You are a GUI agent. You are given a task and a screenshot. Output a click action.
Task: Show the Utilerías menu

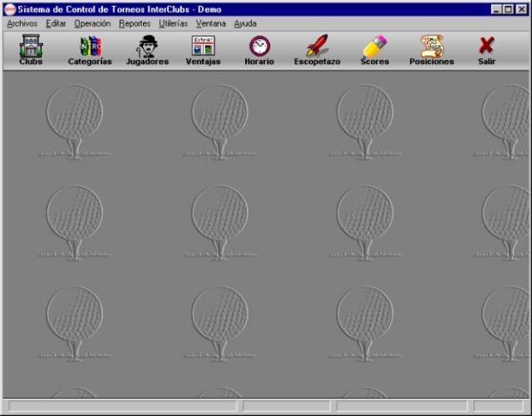[173, 23]
